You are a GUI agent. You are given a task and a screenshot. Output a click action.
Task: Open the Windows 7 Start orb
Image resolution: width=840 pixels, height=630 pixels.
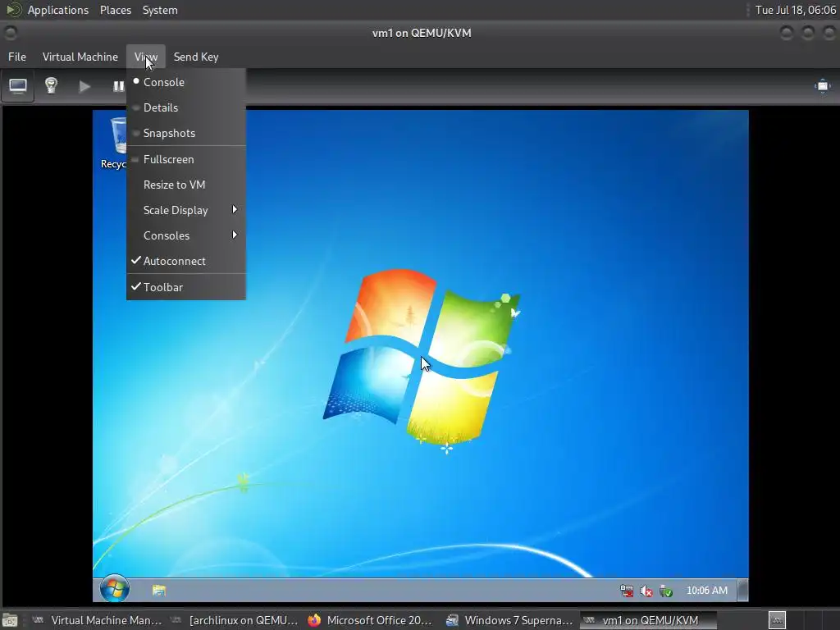(115, 588)
